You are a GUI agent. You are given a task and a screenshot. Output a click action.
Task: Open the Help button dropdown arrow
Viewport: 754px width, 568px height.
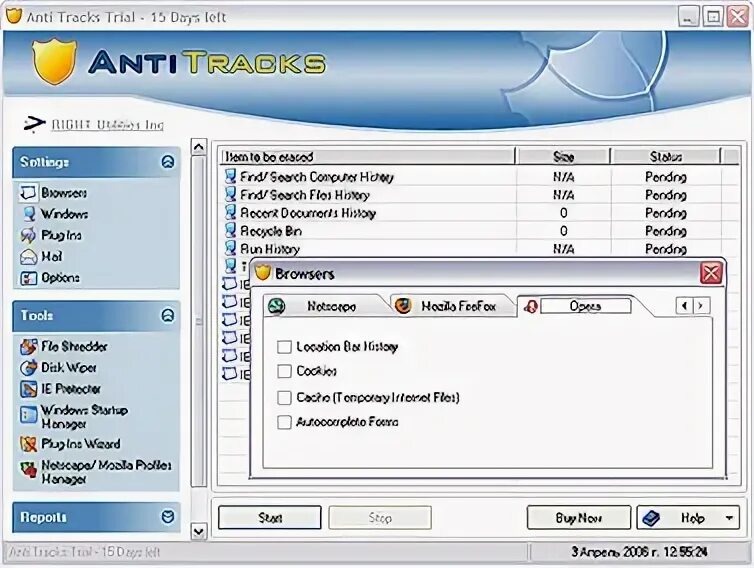point(729,518)
